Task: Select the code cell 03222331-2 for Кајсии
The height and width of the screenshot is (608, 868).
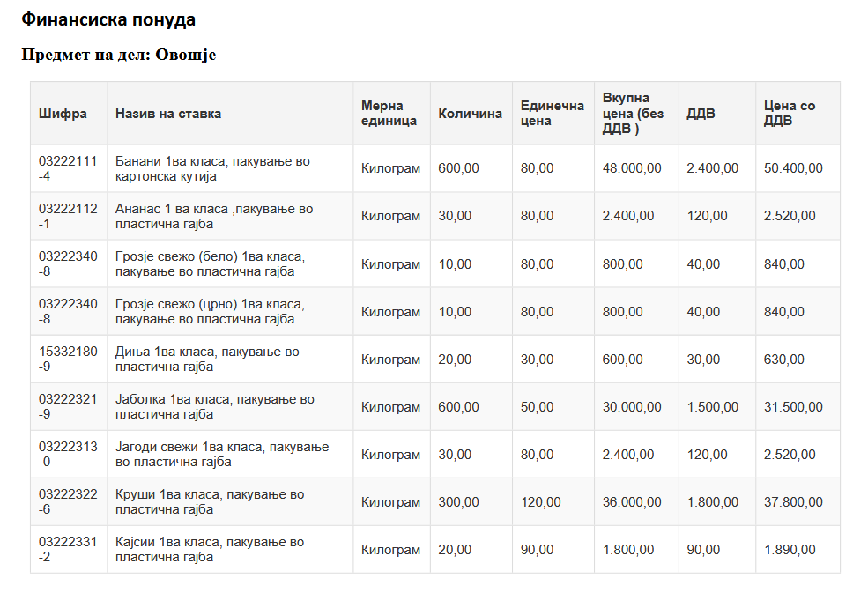Action: 68,549
